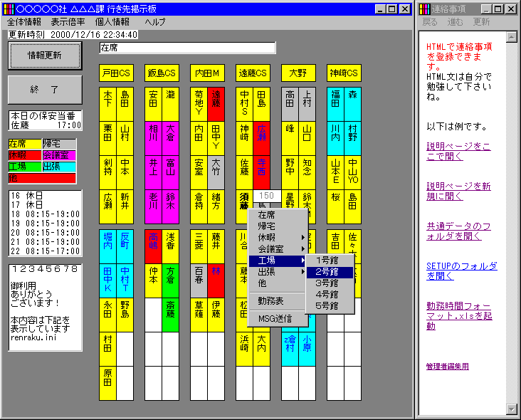Select the cyan 福田 name cell
This screenshot has width=521, height=420.
pos(335,105)
